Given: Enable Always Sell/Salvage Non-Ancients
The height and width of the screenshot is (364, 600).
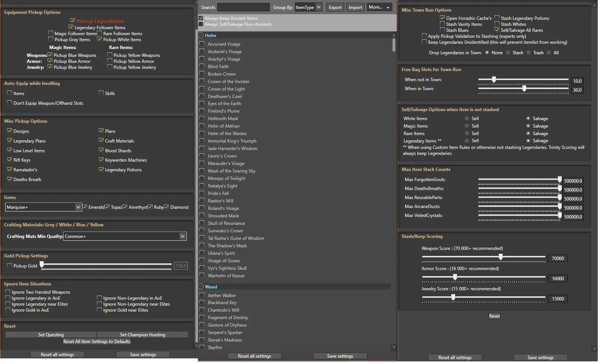Looking at the screenshot, I should click(201, 24).
